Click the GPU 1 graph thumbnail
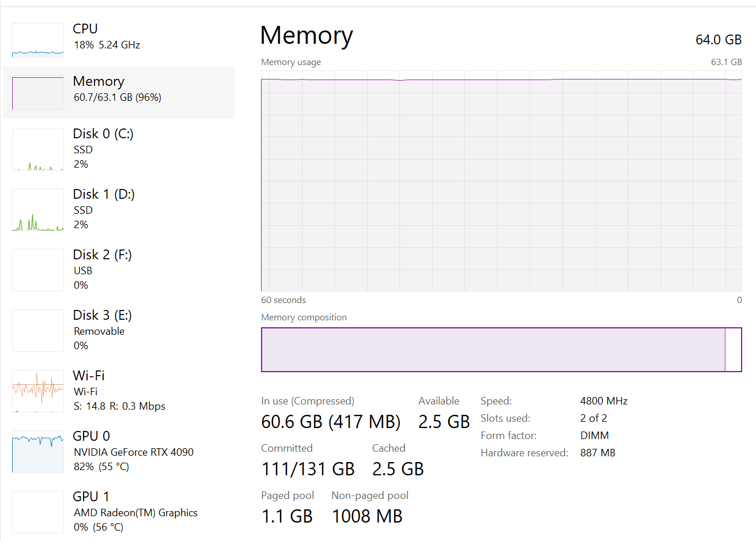Image resolution: width=756 pixels, height=541 pixels. 38,512
